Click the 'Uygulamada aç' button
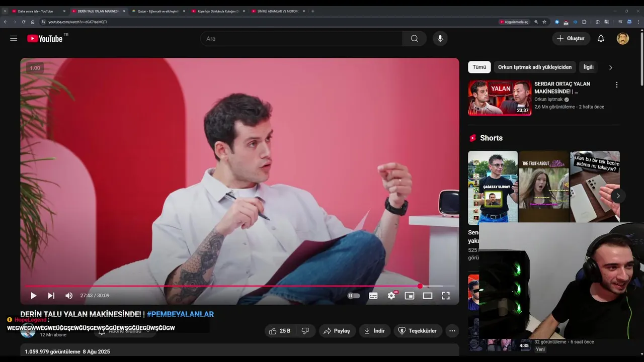 coord(514,22)
